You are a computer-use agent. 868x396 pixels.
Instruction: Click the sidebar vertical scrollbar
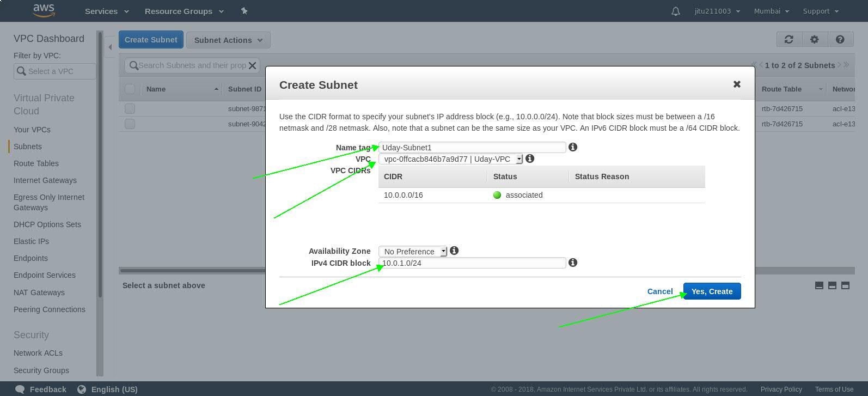[x=100, y=163]
